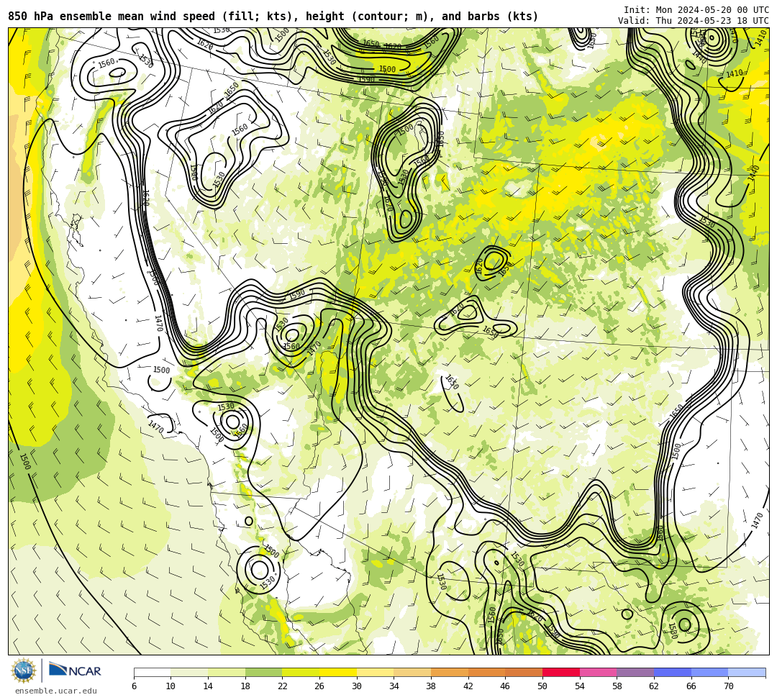Viewport: 777px width, 700px height.
Task: Click the NCAR logo
Action: 75,671
